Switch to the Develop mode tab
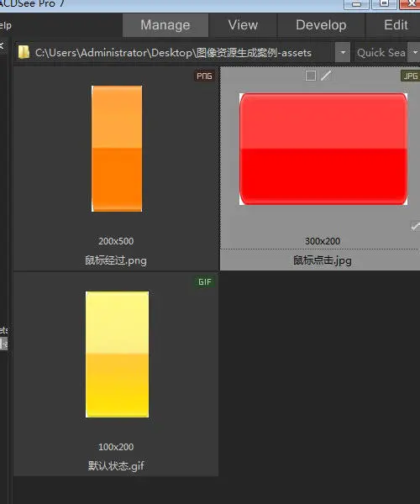420x504 pixels. click(x=321, y=25)
